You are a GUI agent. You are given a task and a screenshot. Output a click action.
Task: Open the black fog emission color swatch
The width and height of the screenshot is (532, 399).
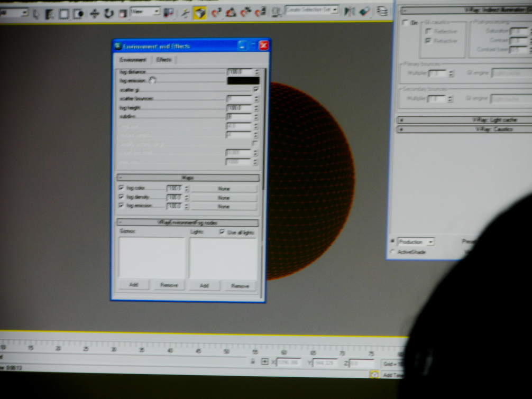coord(243,81)
